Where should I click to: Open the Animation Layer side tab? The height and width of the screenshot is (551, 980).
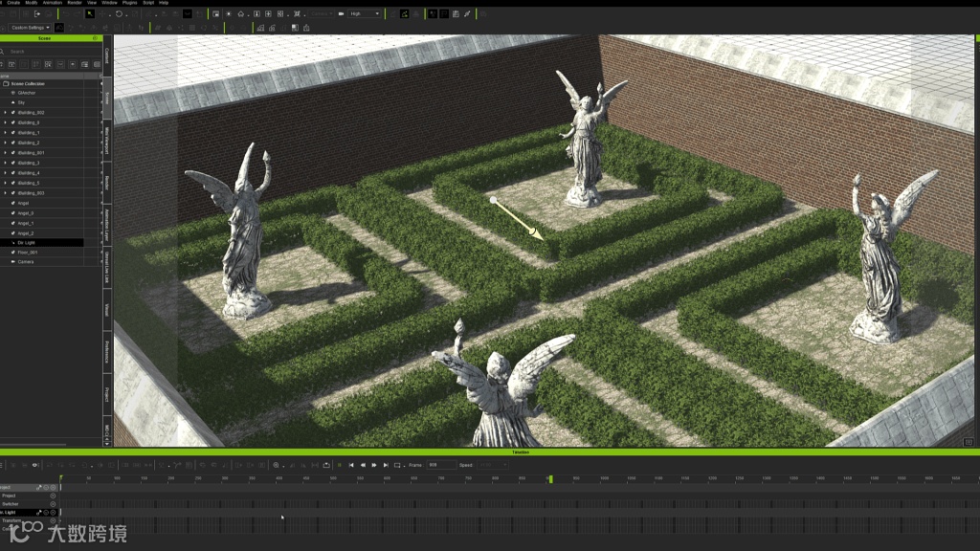point(107,225)
